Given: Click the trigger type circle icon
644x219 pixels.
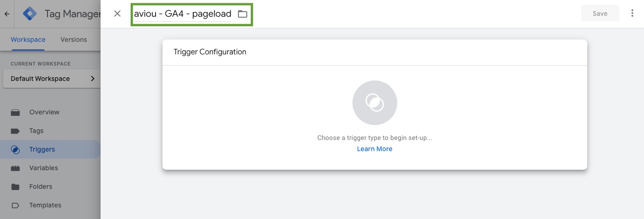Looking at the screenshot, I should 375,103.
